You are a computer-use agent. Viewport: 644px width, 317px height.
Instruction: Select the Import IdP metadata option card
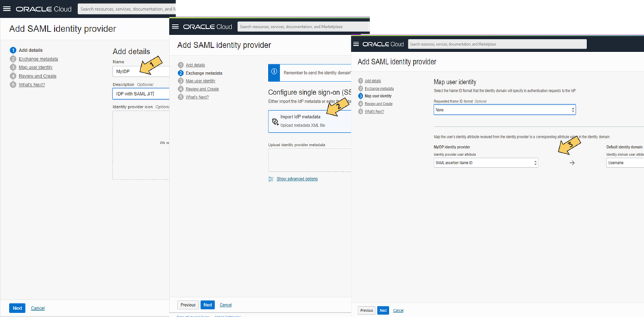pyautogui.click(x=310, y=121)
